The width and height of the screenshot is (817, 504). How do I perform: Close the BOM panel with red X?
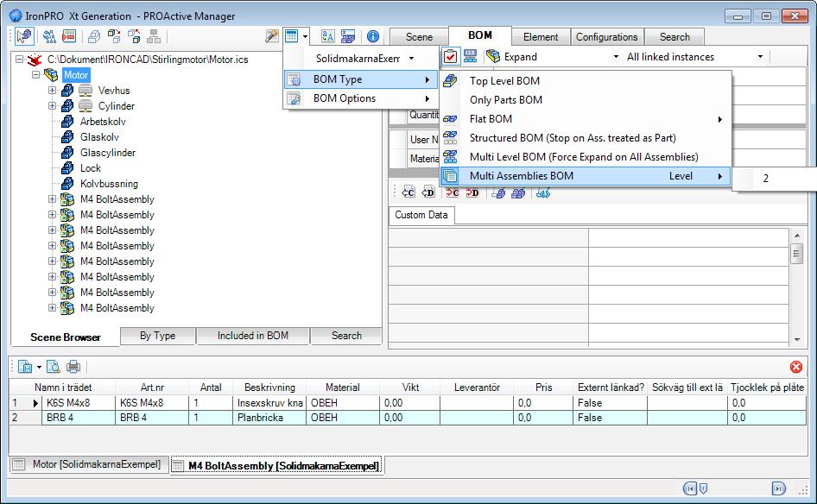[x=796, y=367]
